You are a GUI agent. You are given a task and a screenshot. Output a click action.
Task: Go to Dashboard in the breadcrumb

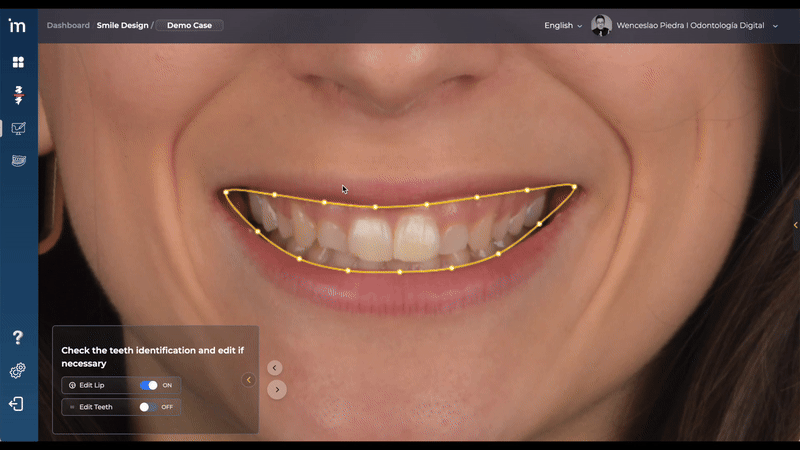[68, 25]
